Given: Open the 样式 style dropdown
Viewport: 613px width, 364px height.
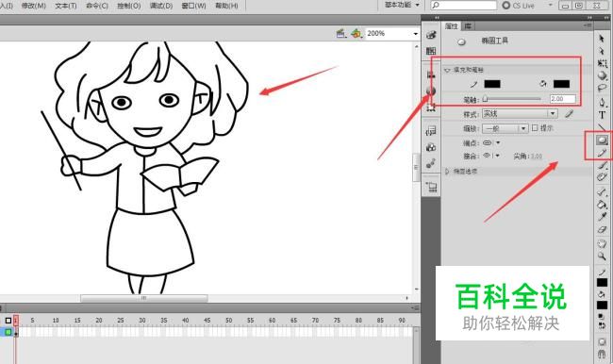Looking at the screenshot, I should click(520, 114).
